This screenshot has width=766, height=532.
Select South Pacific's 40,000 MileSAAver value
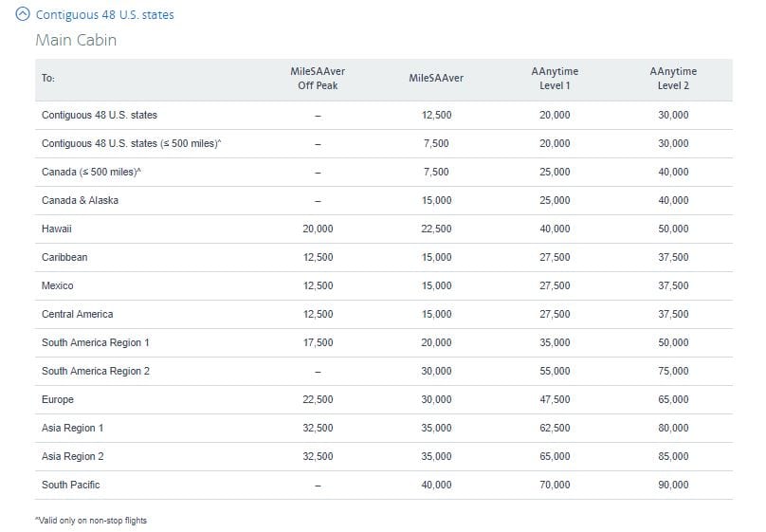pos(436,486)
